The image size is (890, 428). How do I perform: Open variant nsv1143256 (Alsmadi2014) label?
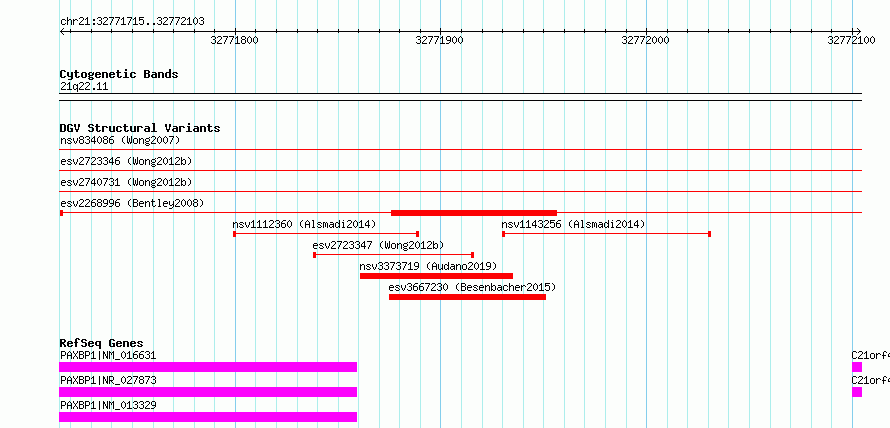573,224
